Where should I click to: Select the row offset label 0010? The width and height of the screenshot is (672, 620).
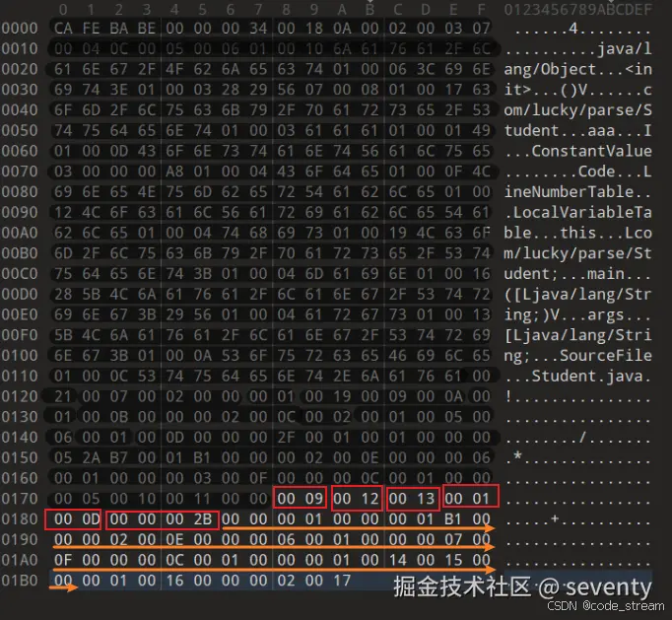tap(20, 49)
